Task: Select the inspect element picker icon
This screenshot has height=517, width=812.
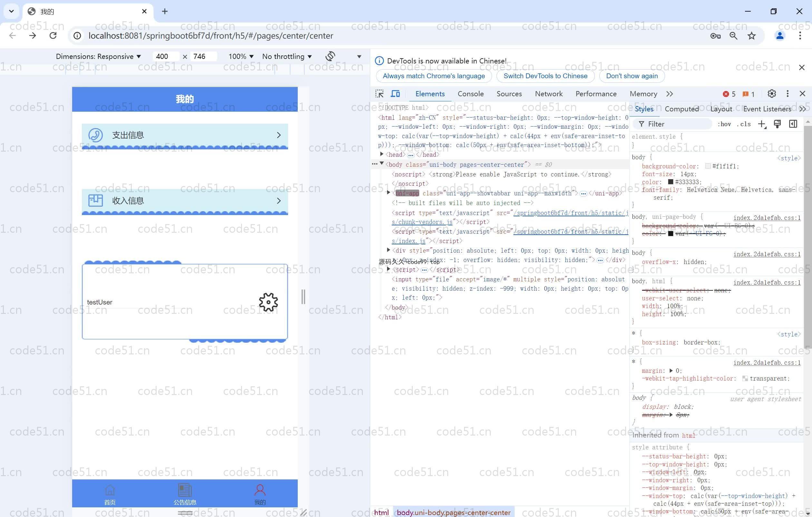Action: coord(379,94)
